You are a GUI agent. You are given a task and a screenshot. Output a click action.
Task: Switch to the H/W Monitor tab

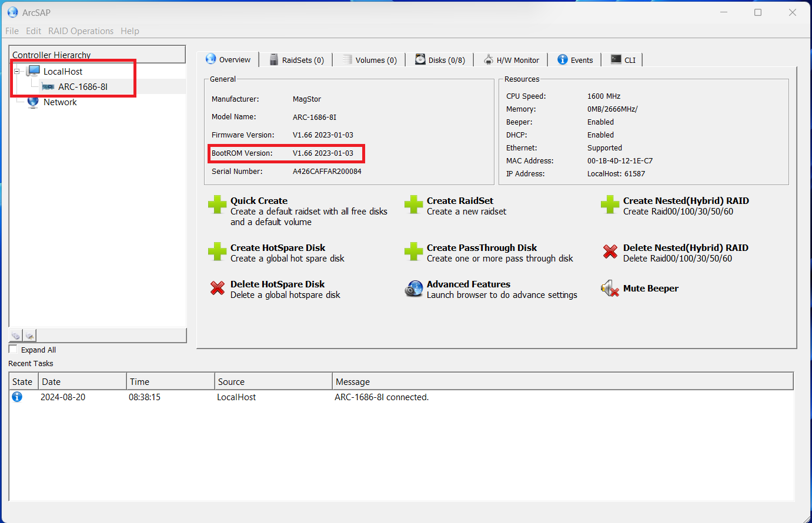pyautogui.click(x=512, y=60)
